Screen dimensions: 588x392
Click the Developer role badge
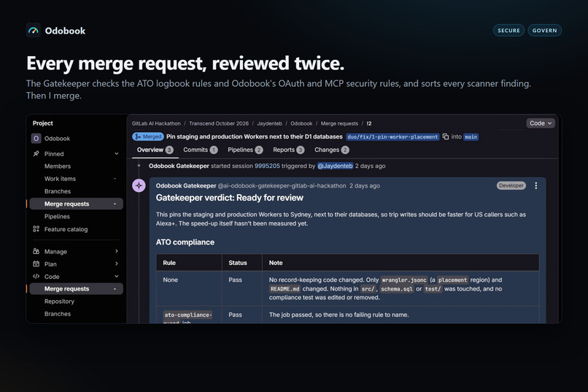(x=511, y=185)
